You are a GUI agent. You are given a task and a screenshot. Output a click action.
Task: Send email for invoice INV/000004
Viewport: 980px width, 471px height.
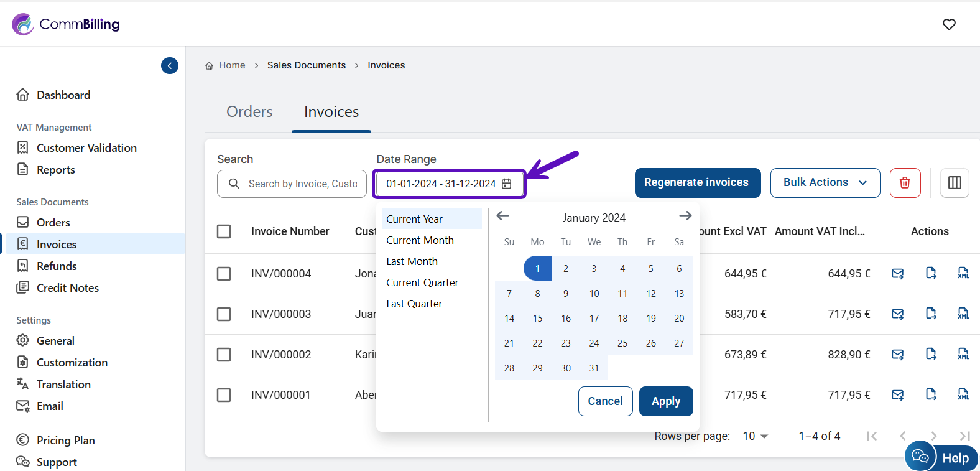(x=897, y=274)
